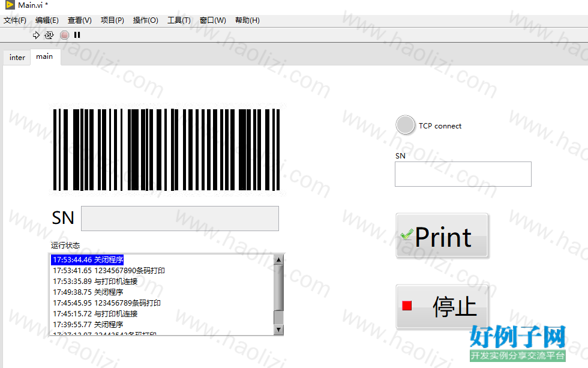This screenshot has height=368, width=588.
Task: Select the main tab
Action: [44, 56]
